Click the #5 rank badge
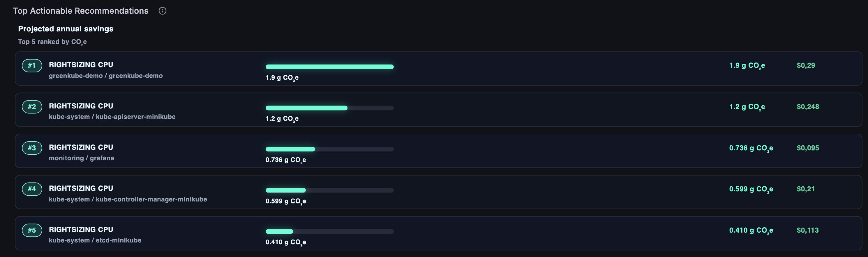868x257 pixels. pos(32,230)
